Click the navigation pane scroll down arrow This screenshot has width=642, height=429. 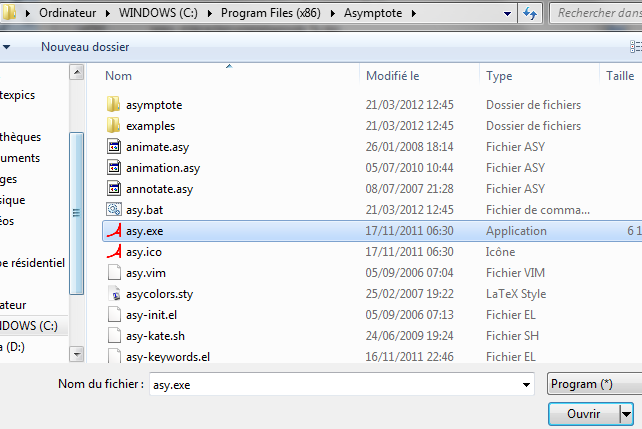pos(77,354)
